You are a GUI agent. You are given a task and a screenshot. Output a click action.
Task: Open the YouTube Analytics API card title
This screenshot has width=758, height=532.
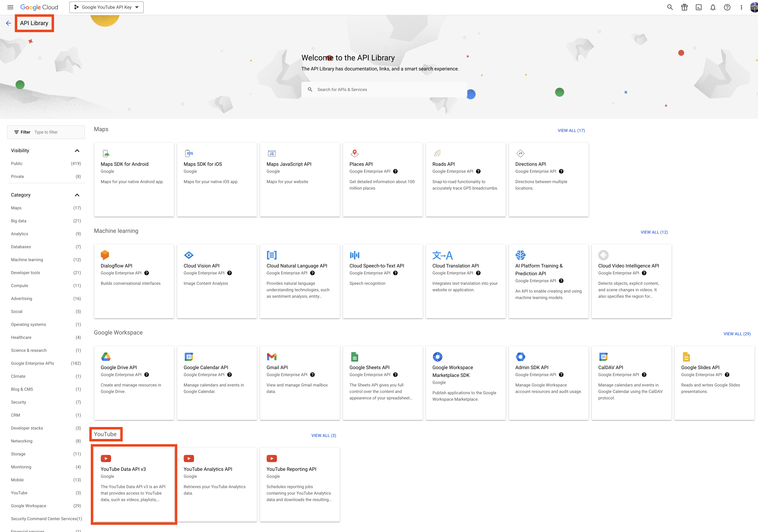208,469
